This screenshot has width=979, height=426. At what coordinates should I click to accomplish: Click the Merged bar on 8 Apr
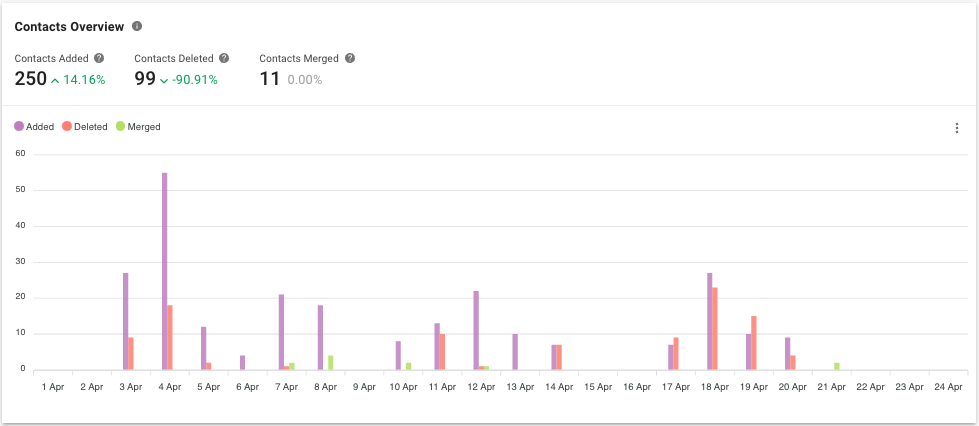pos(330,362)
